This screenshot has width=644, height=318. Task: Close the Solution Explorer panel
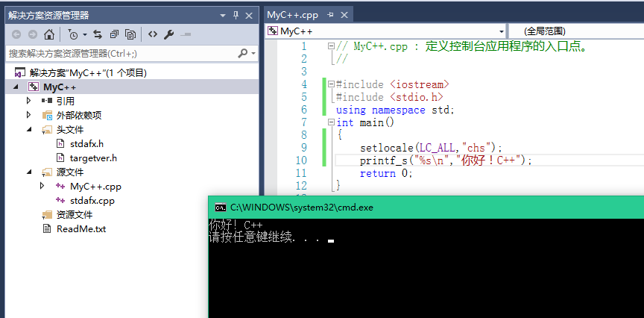249,16
